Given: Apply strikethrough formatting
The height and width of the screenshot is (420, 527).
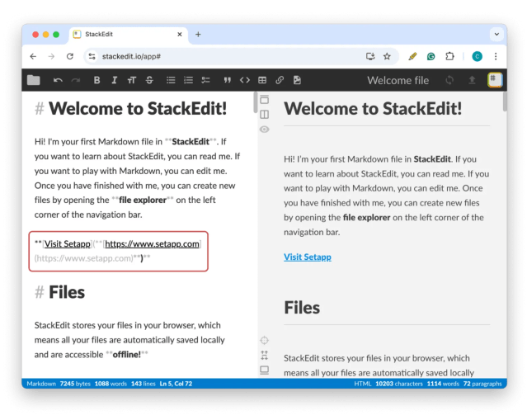Looking at the screenshot, I should pos(149,80).
